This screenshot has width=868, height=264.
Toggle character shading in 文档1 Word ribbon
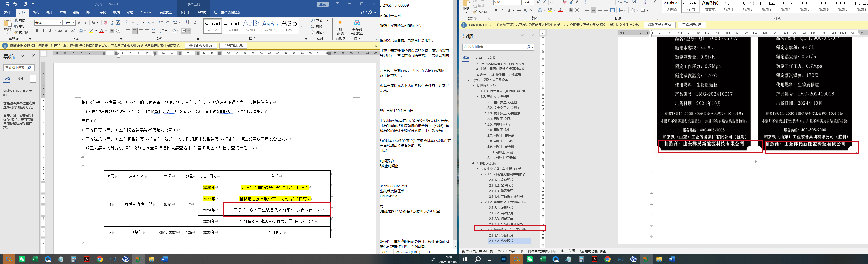112,31
